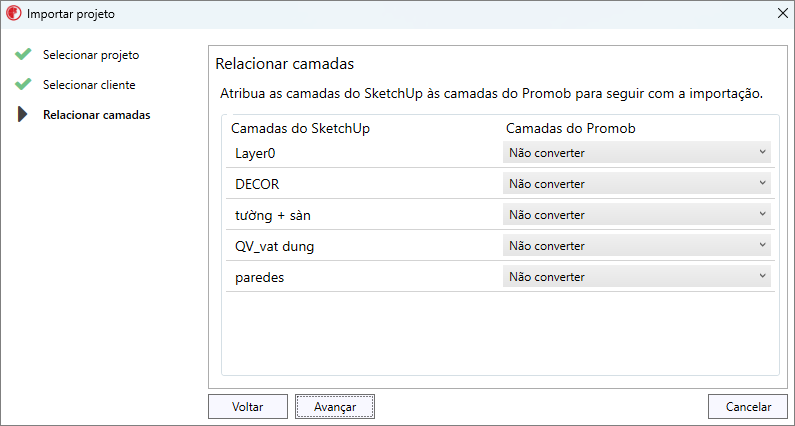The height and width of the screenshot is (426, 795).
Task: Open the QV_vat dung layer dropdown
Action: (637, 245)
